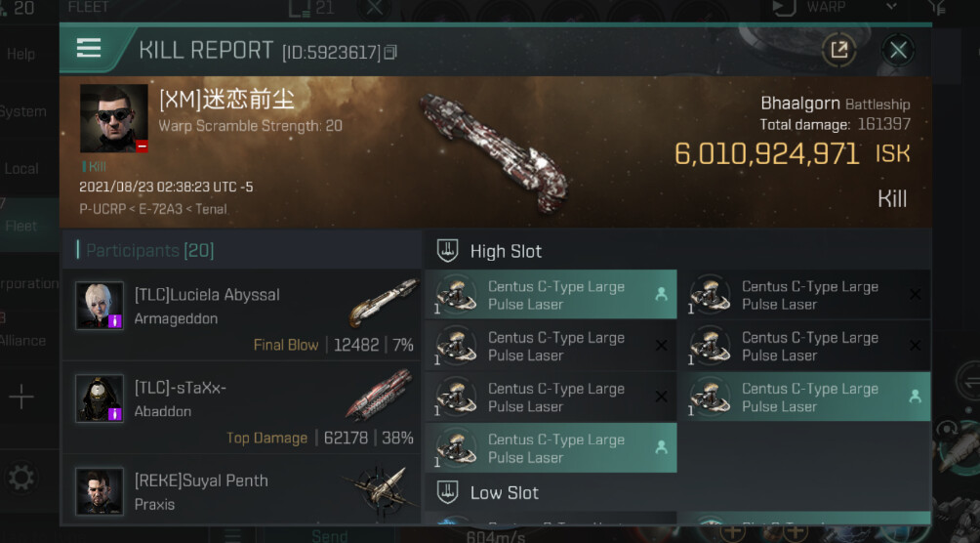This screenshot has width=980, height=543.
Task: Share the kill report externally
Action: point(837,50)
